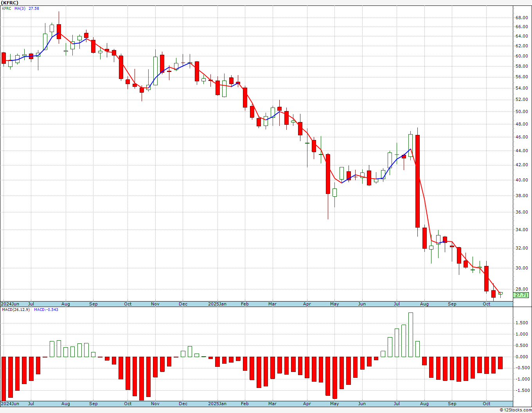The width and height of the screenshot is (532, 413).
Task: Click the (KFRC) ticker title
Action: coord(10,3)
